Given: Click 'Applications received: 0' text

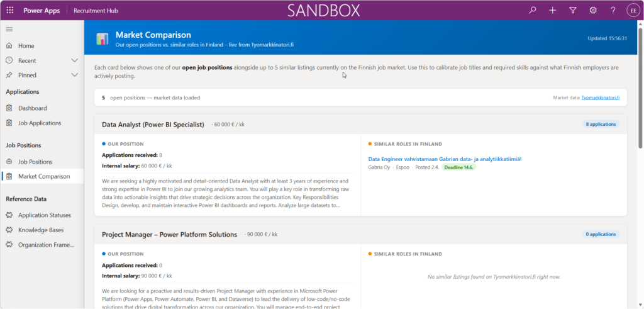Looking at the screenshot, I should 132,265.
